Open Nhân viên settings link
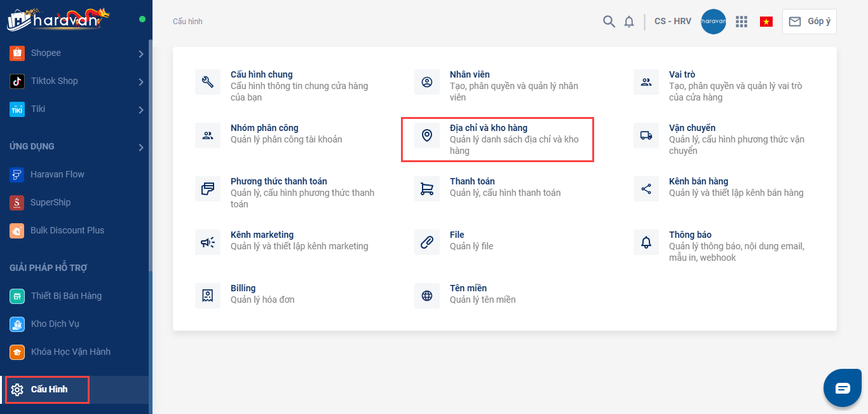This screenshot has width=868, height=414. click(x=470, y=75)
